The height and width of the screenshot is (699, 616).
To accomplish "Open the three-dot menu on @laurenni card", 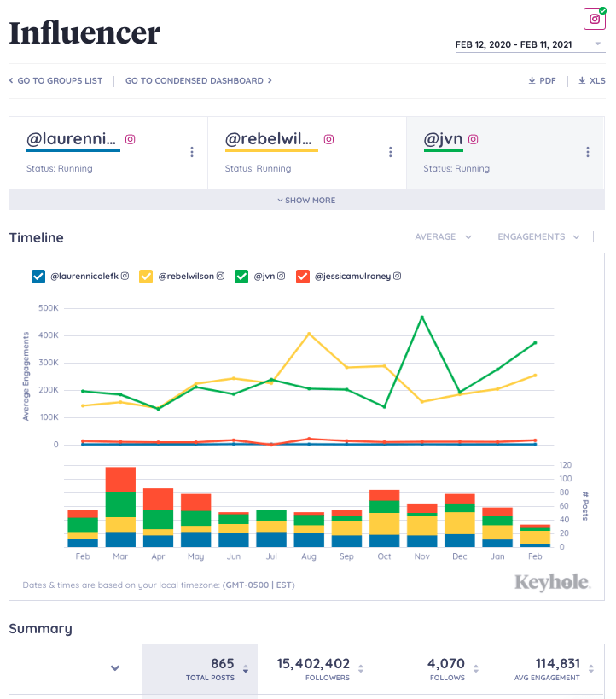I will 192,152.
